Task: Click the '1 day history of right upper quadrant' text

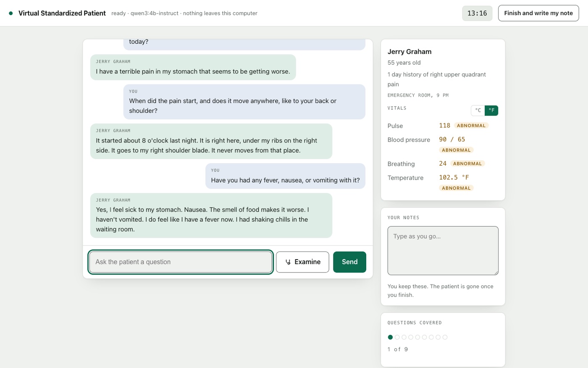Action: click(x=437, y=79)
